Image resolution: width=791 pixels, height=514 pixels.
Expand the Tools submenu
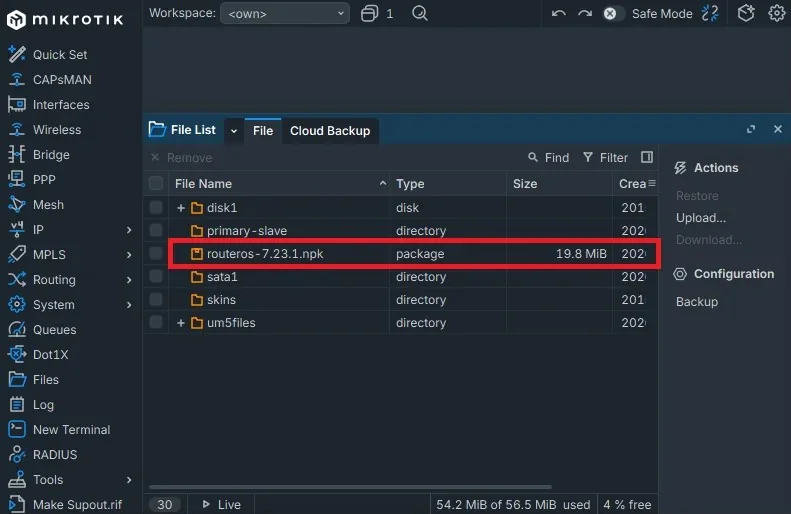[x=129, y=480]
